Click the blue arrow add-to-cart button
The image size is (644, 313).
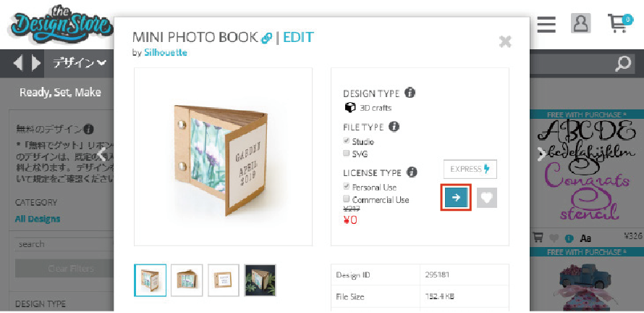pyautogui.click(x=456, y=197)
